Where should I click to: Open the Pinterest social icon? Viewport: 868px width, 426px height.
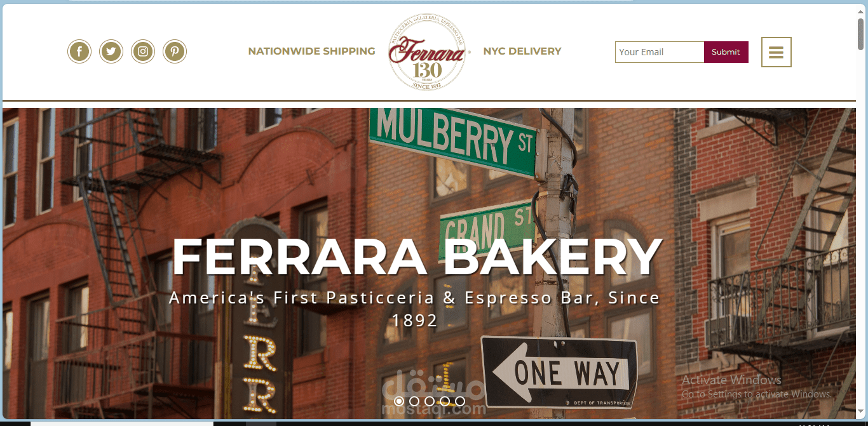pyautogui.click(x=175, y=51)
